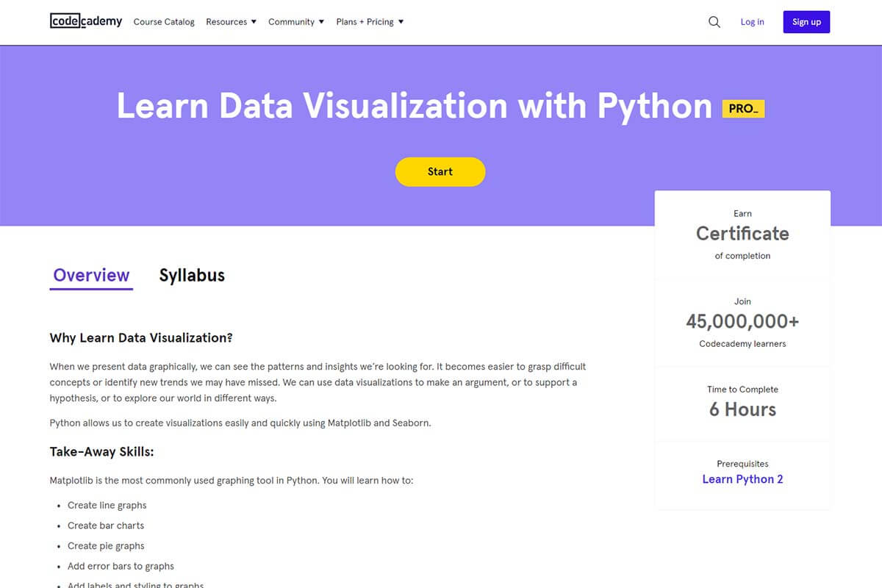Click the 'Matplotlib is the most commonly used' sentence
Viewport: 882px width, 588px height.
pyautogui.click(x=232, y=481)
